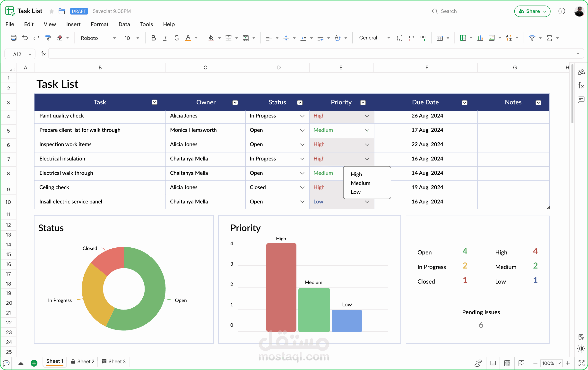This screenshot has width=588, height=370.
Task: Click the paint format icon
Action: coord(48,38)
